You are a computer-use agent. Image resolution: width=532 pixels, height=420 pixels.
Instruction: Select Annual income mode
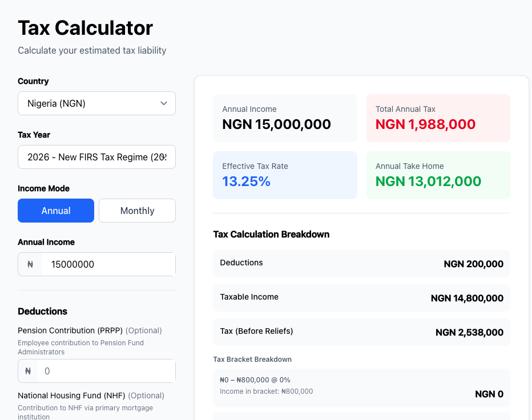pyautogui.click(x=56, y=211)
